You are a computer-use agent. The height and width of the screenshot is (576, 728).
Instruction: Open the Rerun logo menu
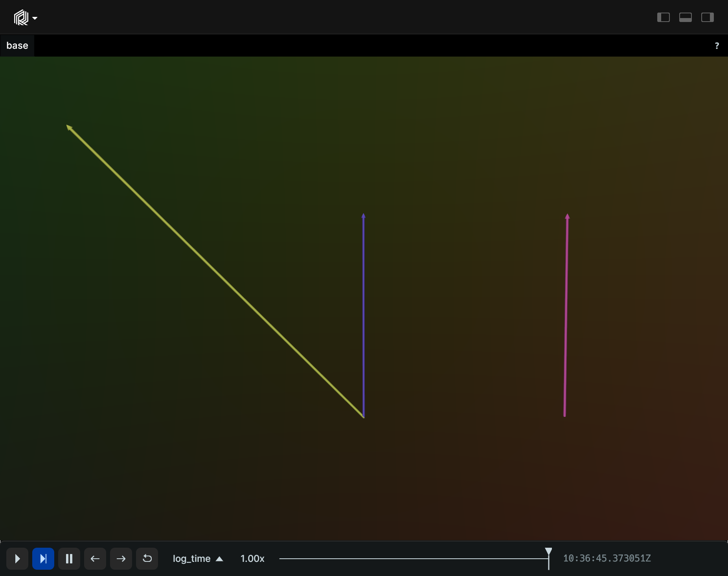click(x=26, y=18)
